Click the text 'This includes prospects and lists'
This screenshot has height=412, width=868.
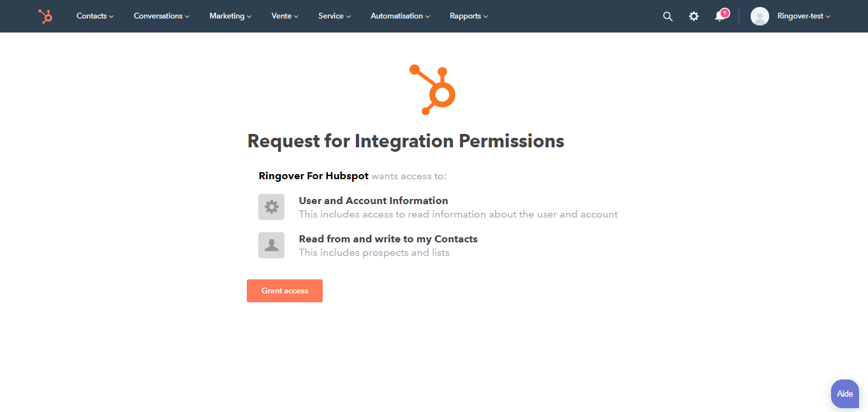[374, 253]
